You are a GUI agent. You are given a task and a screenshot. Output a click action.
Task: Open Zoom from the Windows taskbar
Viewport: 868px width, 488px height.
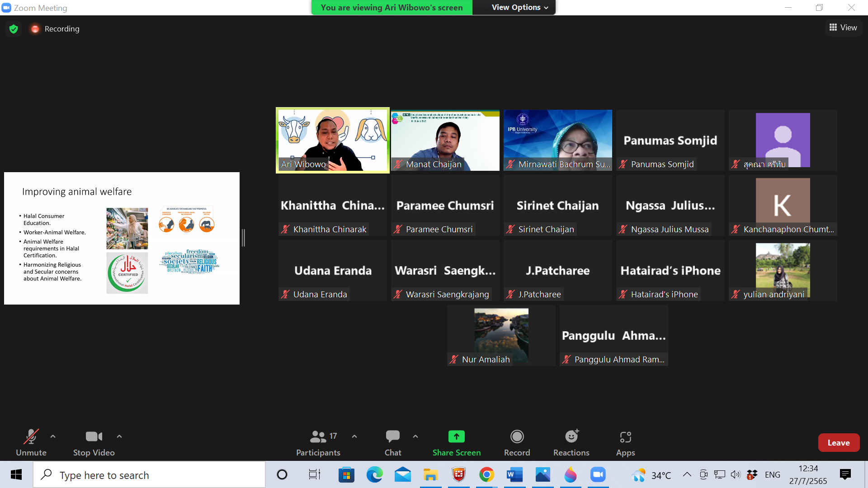click(x=598, y=474)
